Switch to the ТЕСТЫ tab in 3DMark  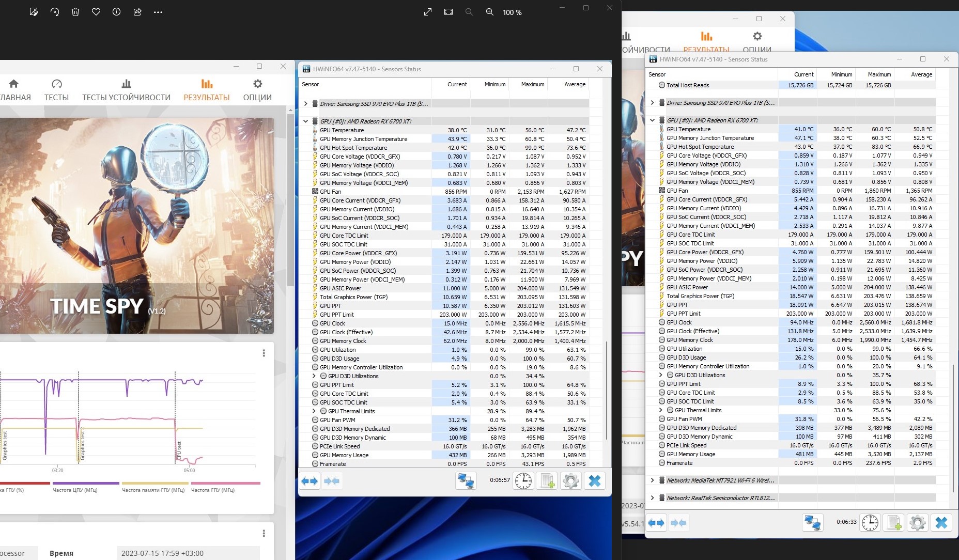[56, 90]
